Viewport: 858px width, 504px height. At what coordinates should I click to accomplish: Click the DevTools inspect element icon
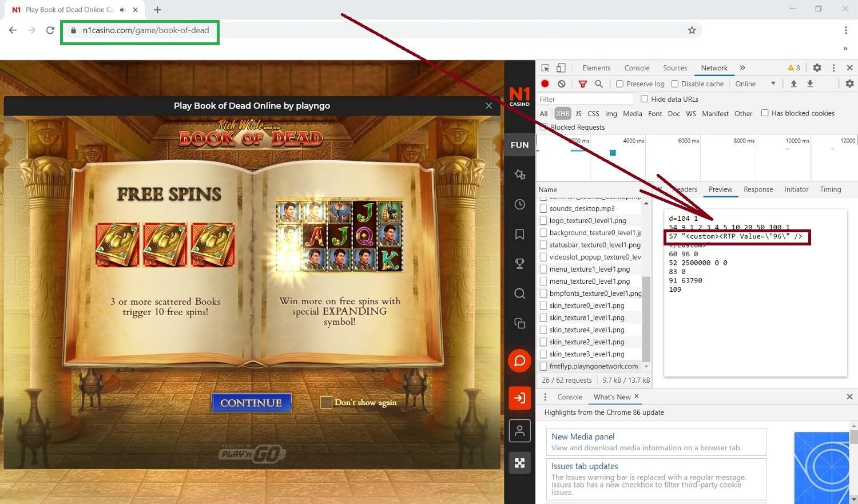point(545,68)
